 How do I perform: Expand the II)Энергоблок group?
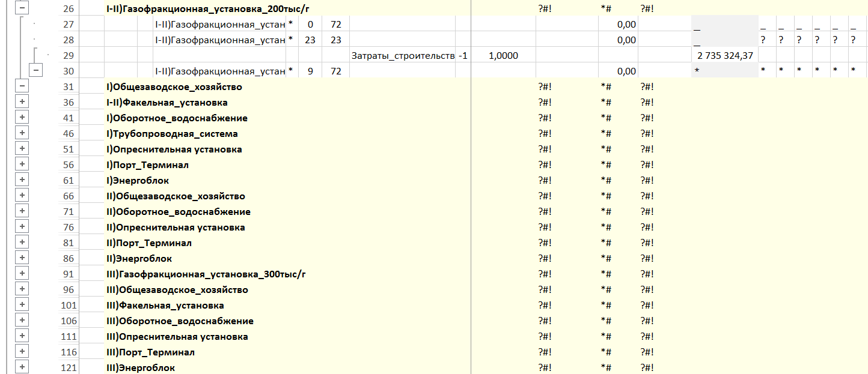click(x=22, y=258)
